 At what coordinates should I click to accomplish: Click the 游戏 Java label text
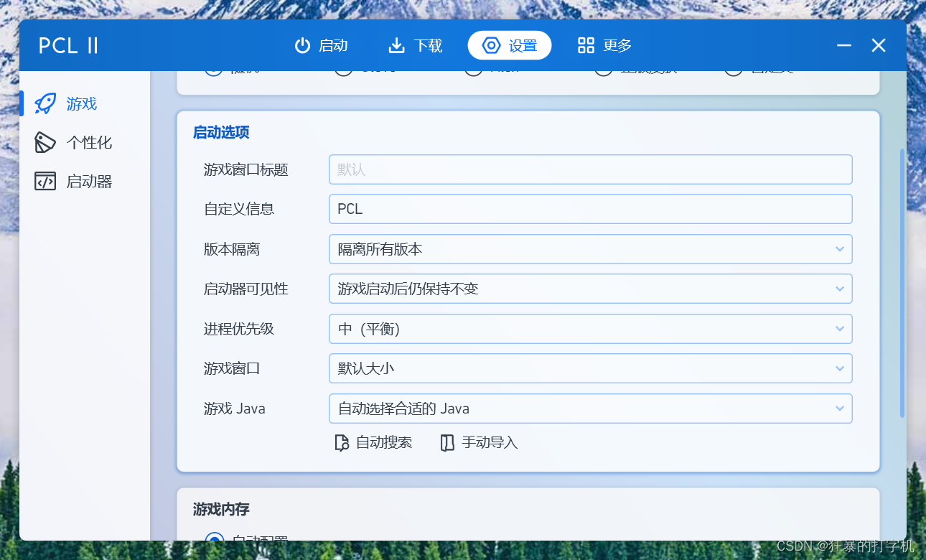(x=235, y=409)
